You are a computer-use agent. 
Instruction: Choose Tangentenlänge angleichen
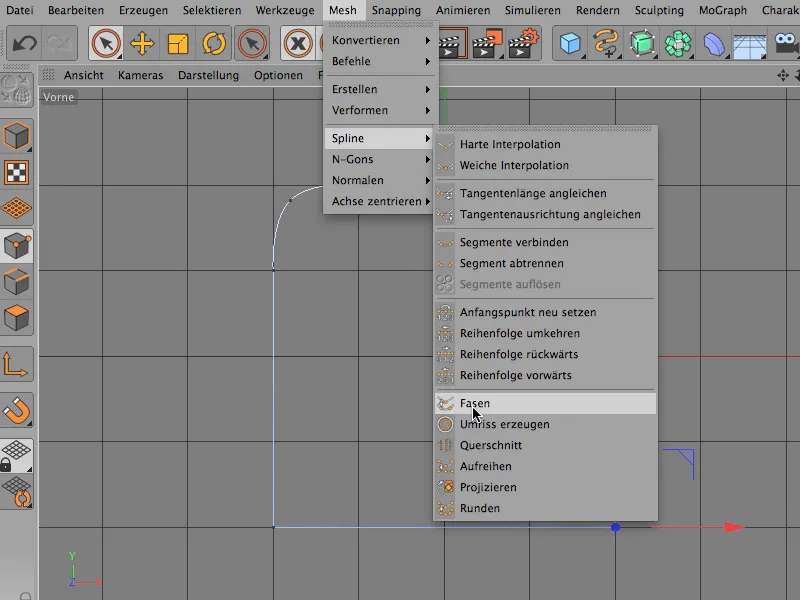pos(545,193)
